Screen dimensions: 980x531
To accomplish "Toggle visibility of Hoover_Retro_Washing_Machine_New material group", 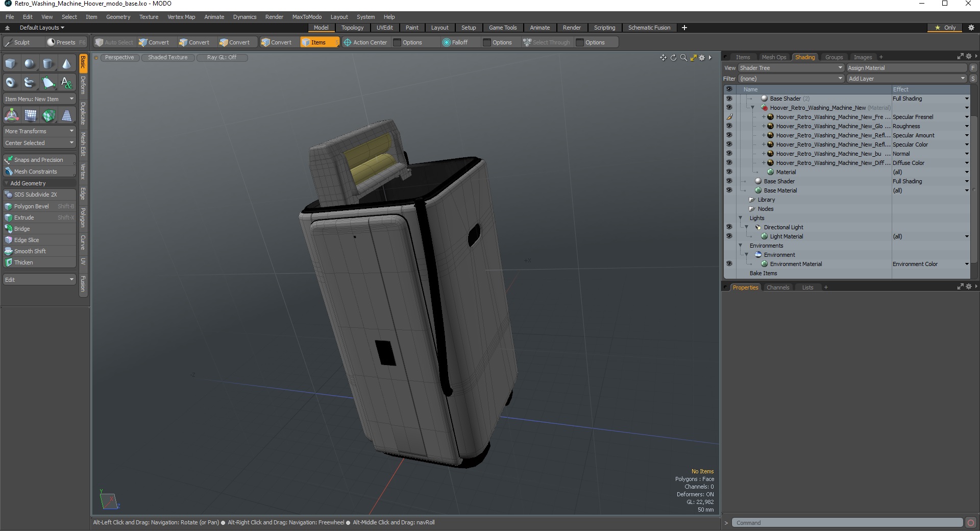I will click(x=729, y=108).
